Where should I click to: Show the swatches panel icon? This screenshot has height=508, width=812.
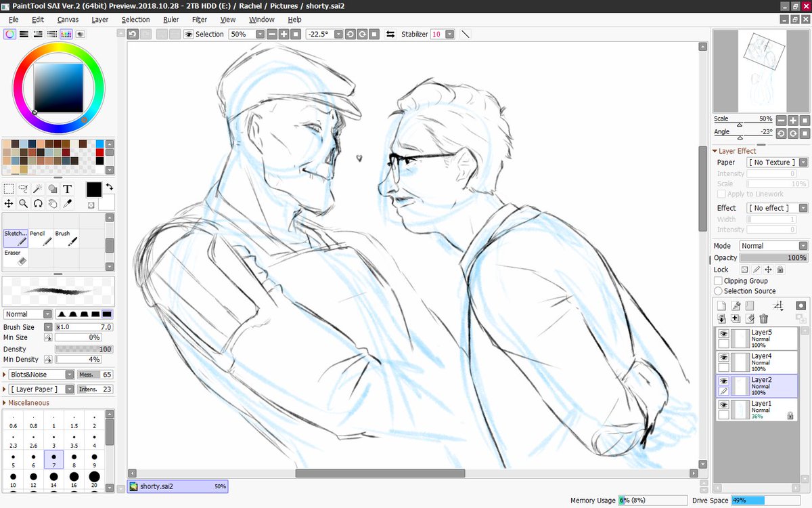pyautogui.click(x=66, y=34)
